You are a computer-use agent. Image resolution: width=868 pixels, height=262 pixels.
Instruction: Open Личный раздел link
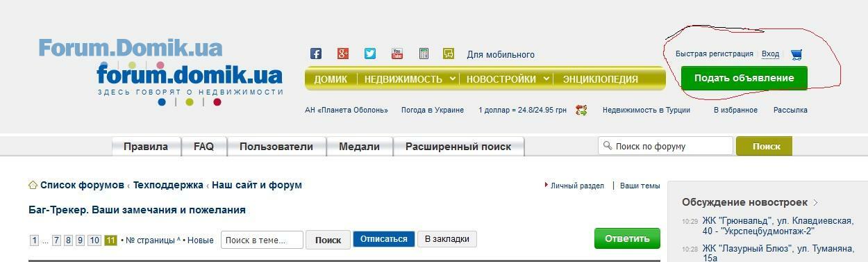pyautogui.click(x=577, y=186)
